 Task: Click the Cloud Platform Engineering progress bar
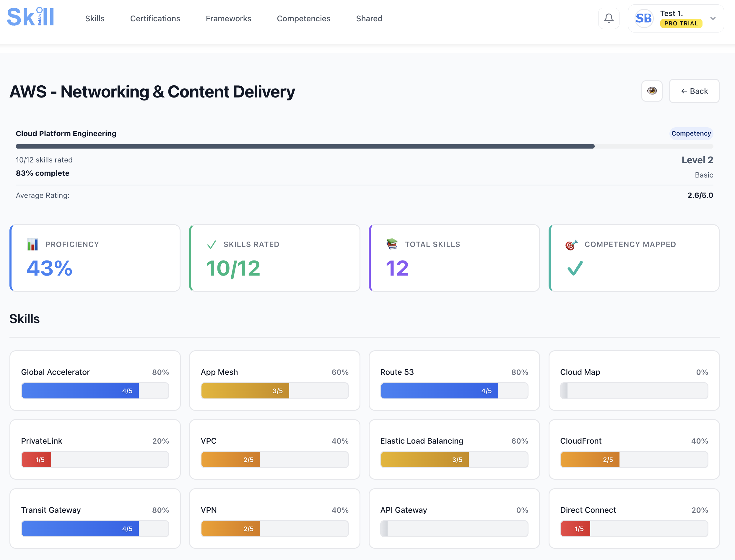pos(364,146)
